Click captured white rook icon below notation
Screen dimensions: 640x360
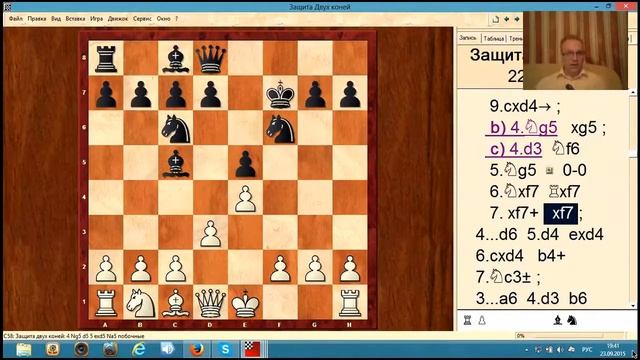pos(468,321)
